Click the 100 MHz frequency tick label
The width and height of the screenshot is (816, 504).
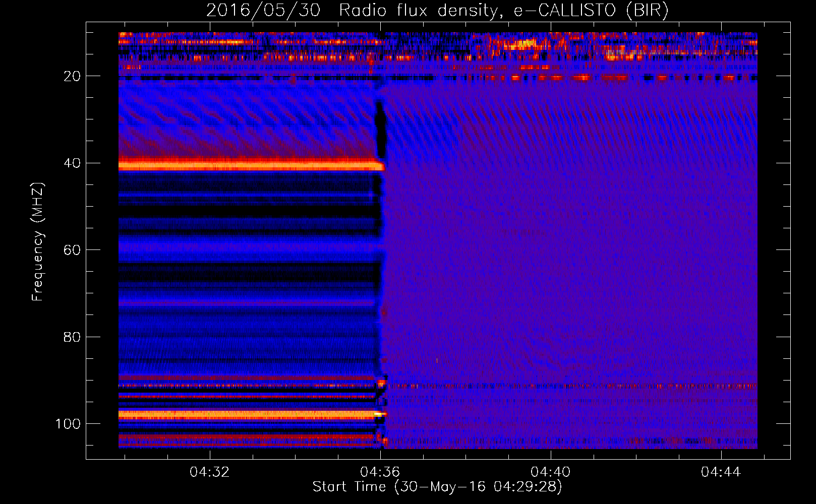coord(68,424)
